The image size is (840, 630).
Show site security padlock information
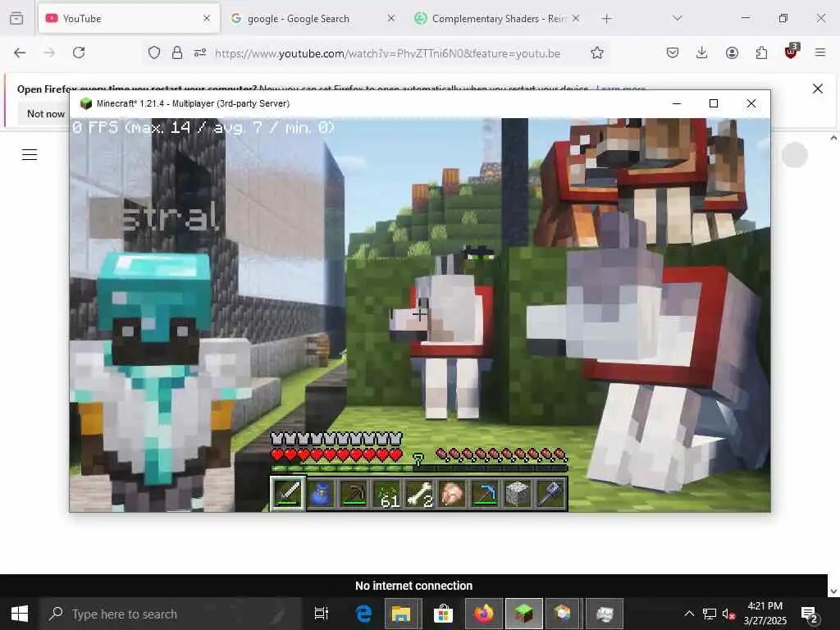click(177, 52)
